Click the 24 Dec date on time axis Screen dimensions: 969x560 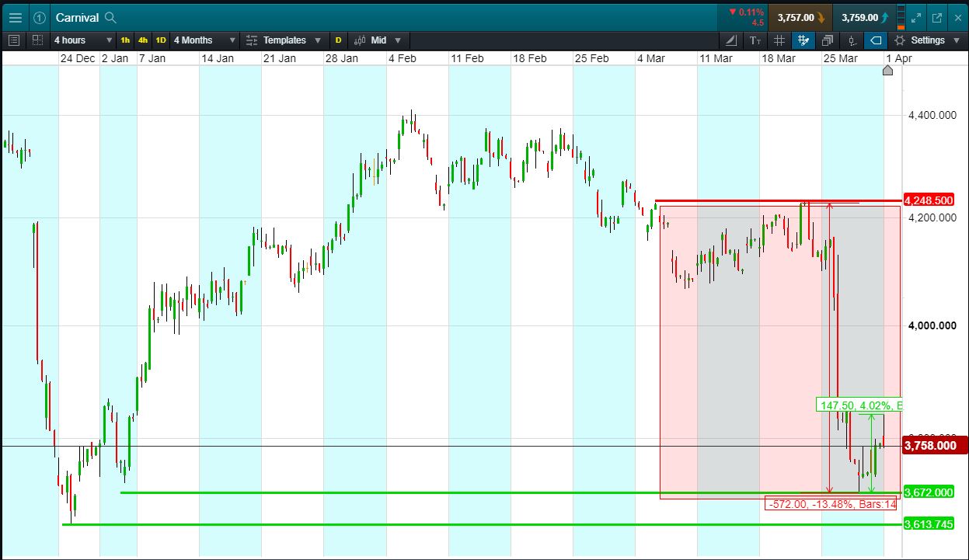pyautogui.click(x=78, y=58)
